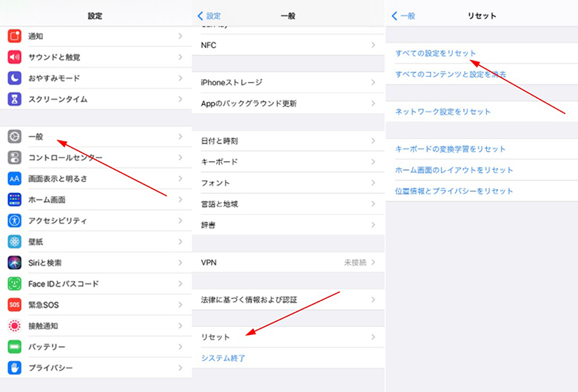Viewport: 578px width, 392px height.
Task: Tap the 画面表示と明るさ AA icon
Action: [x=14, y=179]
